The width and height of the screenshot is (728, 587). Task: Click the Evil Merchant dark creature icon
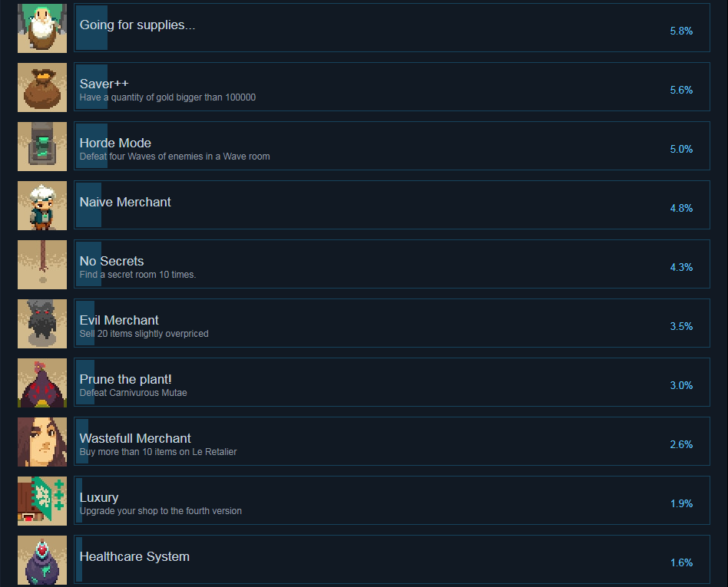coord(42,324)
